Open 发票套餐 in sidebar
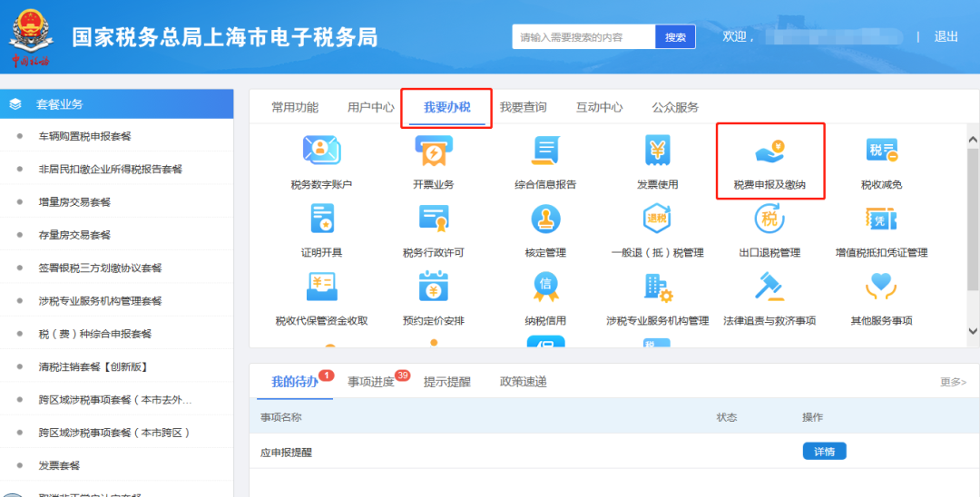This screenshot has height=497, width=980. [59, 466]
